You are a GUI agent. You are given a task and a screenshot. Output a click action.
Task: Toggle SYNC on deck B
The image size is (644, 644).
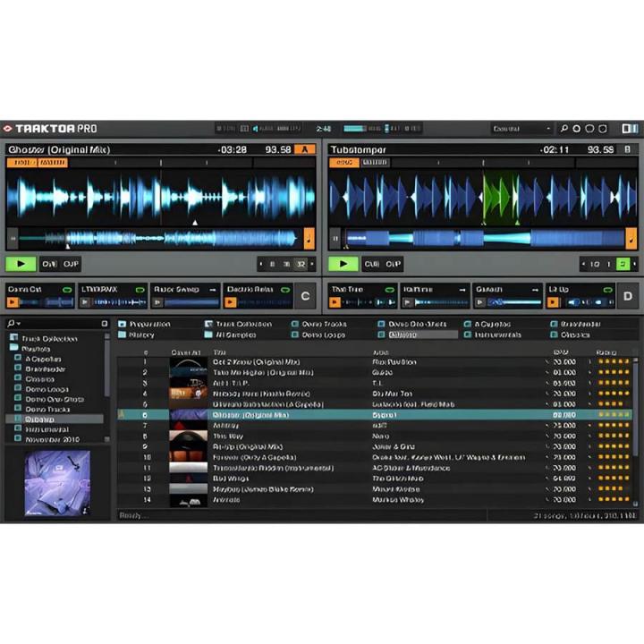point(344,163)
